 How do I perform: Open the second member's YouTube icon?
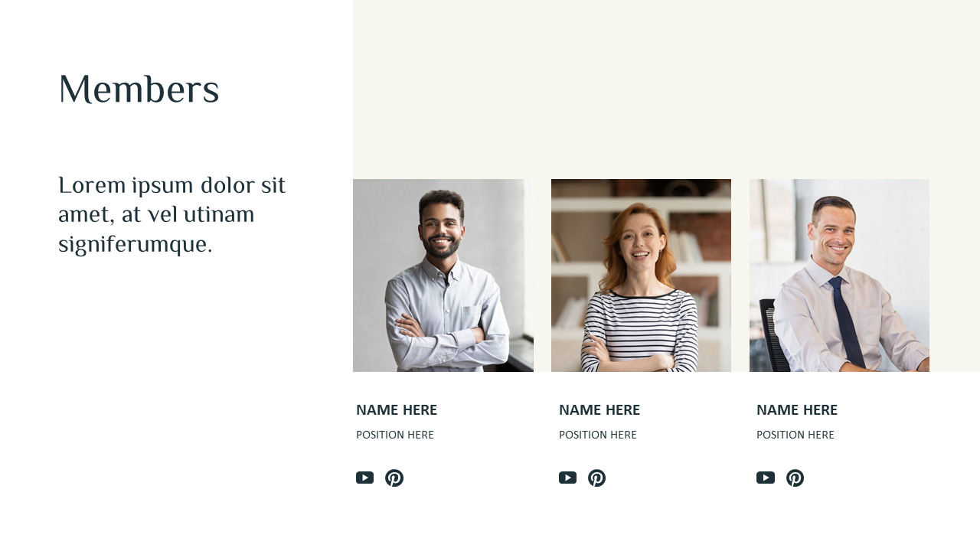point(567,478)
